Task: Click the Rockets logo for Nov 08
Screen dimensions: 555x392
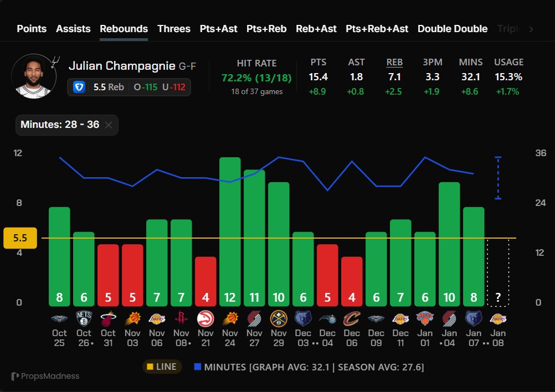Action: click(181, 318)
